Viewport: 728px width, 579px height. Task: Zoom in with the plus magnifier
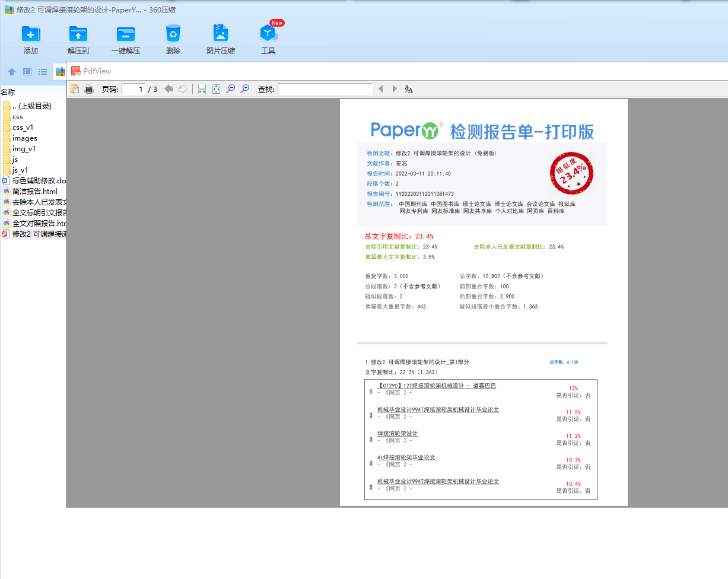click(245, 89)
